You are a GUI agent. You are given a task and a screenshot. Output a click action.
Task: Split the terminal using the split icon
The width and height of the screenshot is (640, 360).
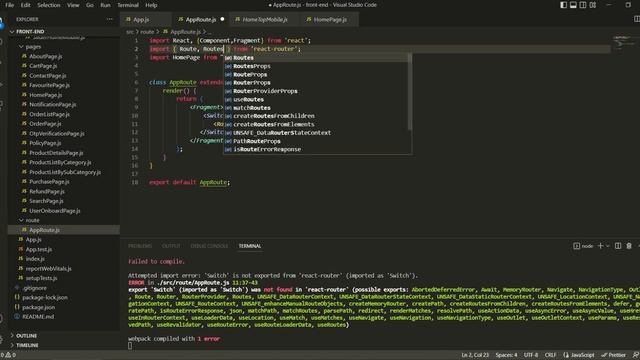618,246
